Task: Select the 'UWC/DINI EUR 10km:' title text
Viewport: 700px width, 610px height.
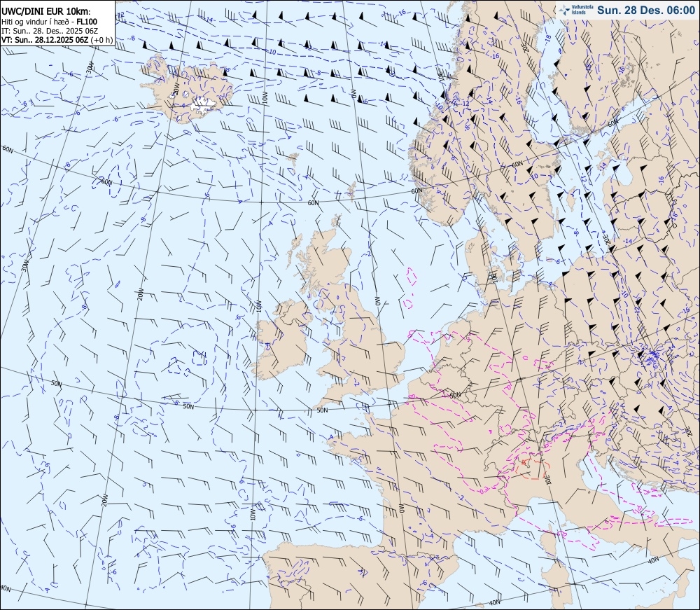Action: pos(45,12)
